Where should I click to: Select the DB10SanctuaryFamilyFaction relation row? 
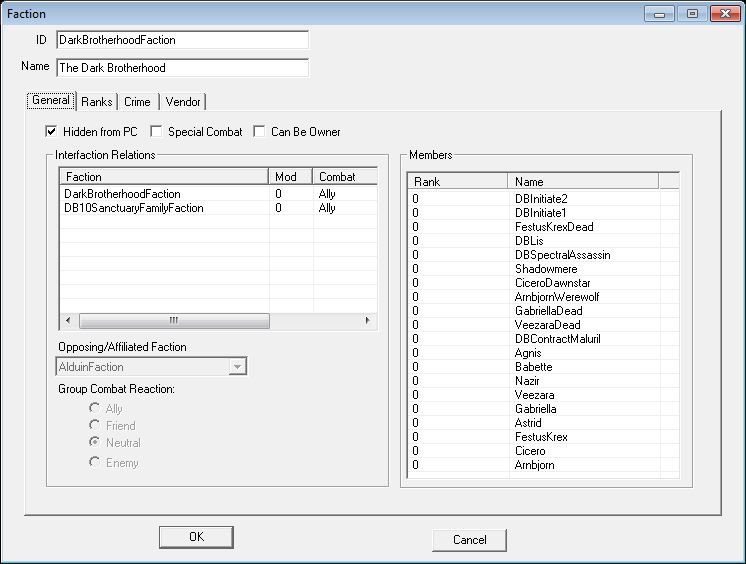(x=219, y=208)
